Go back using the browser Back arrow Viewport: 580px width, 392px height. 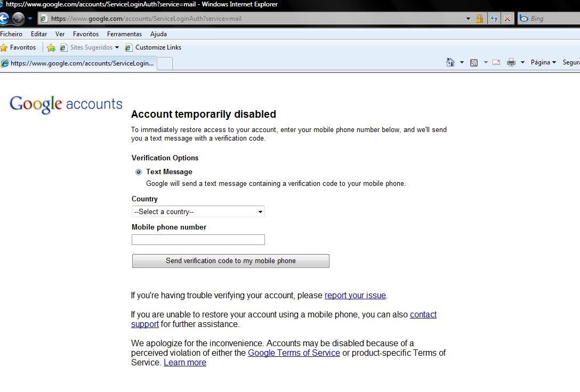tap(4, 18)
